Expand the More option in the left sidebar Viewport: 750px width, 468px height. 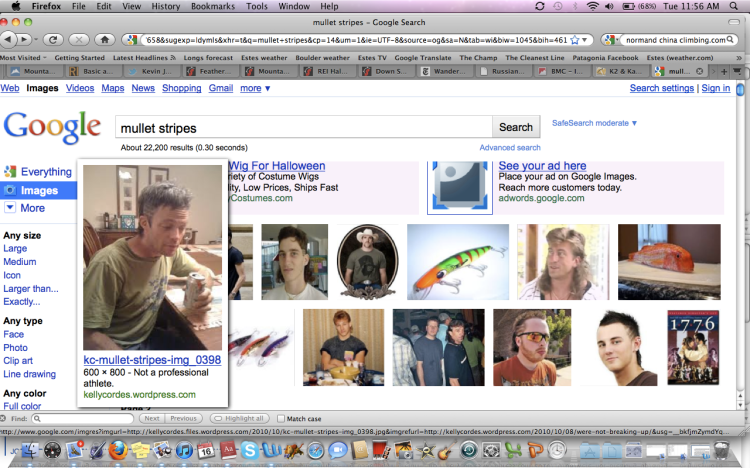pos(32,208)
